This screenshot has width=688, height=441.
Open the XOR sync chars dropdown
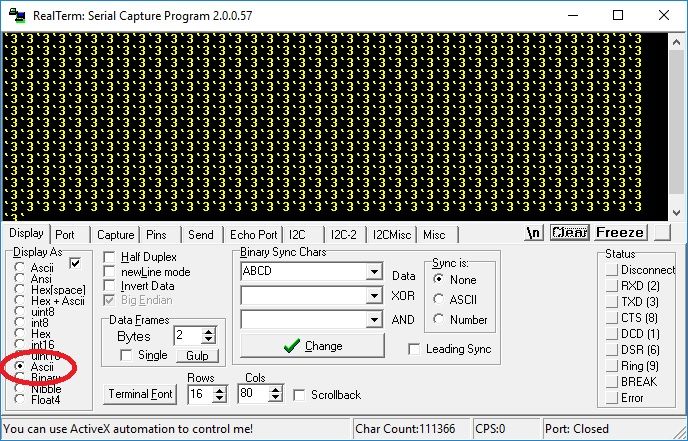(374, 296)
